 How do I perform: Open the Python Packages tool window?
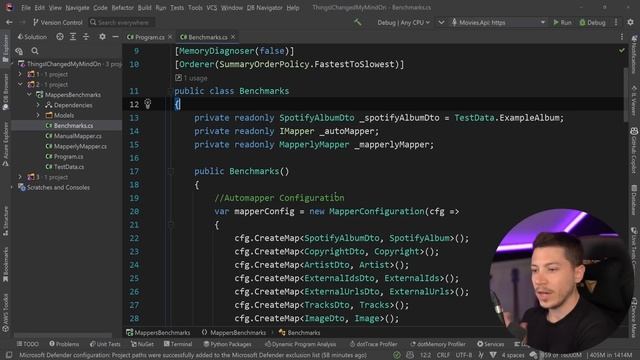click(227, 344)
